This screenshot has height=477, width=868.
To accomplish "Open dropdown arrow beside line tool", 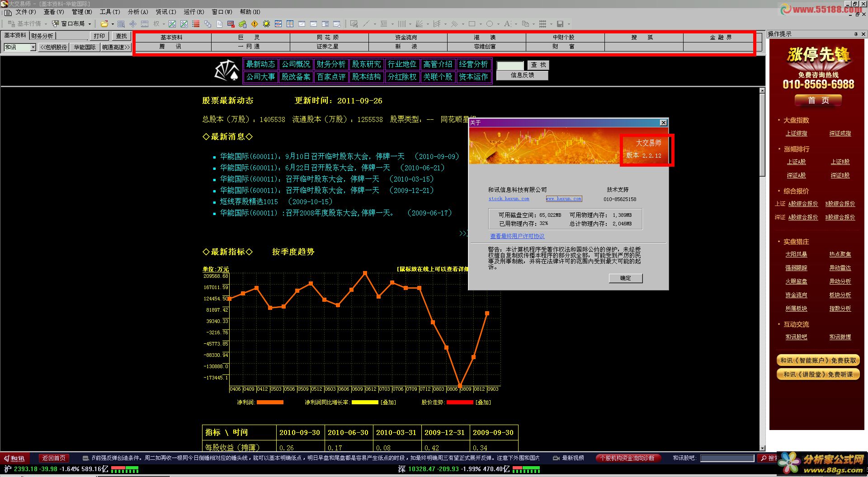I will point(375,24).
